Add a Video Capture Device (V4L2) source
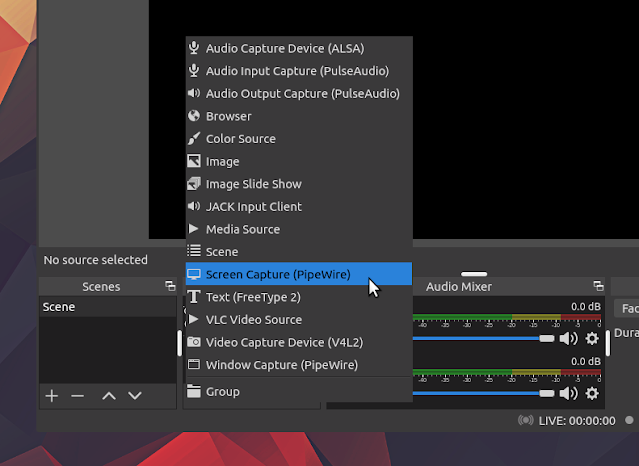 tap(299, 342)
